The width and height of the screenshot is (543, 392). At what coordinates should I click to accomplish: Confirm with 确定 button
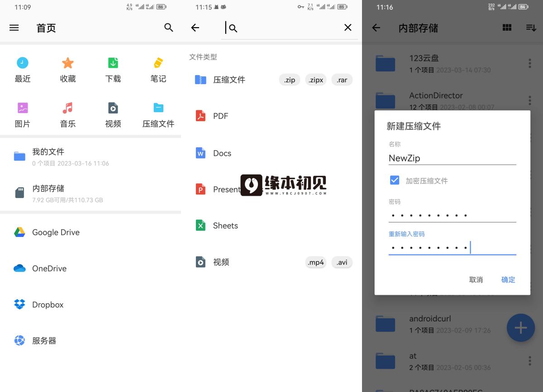pyautogui.click(x=508, y=280)
